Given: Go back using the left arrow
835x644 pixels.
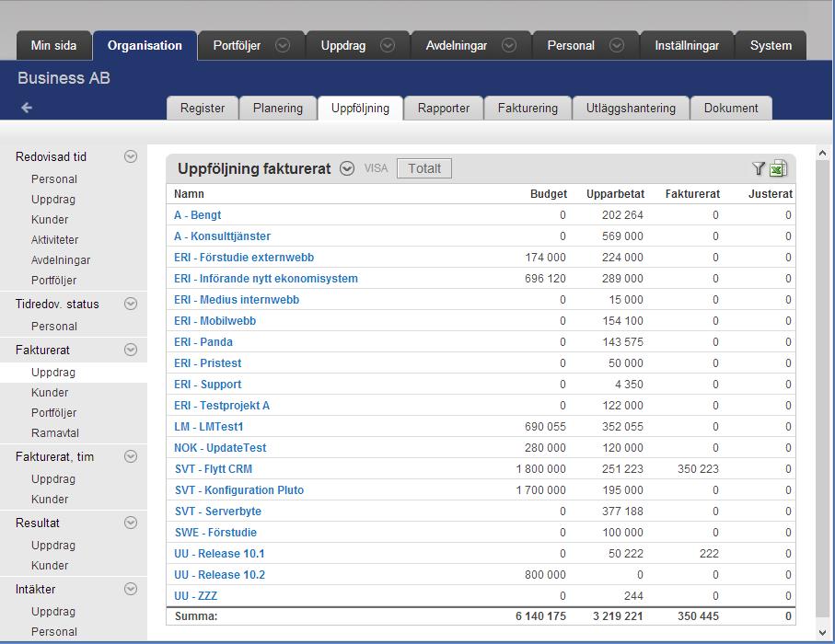Looking at the screenshot, I should coord(27,108).
